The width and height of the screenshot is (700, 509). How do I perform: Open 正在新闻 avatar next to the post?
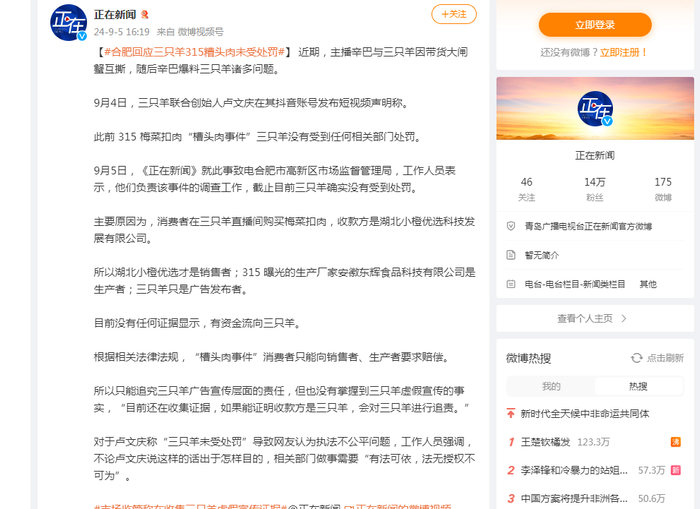coord(68,22)
